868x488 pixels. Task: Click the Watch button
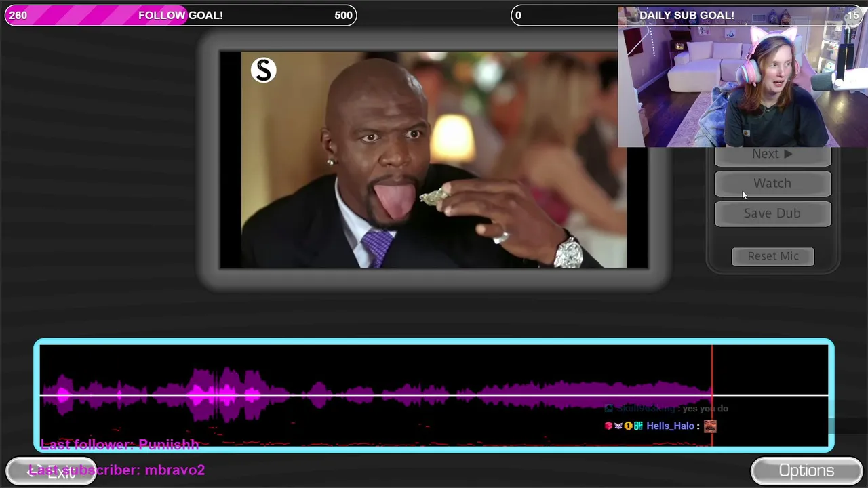[x=772, y=184]
